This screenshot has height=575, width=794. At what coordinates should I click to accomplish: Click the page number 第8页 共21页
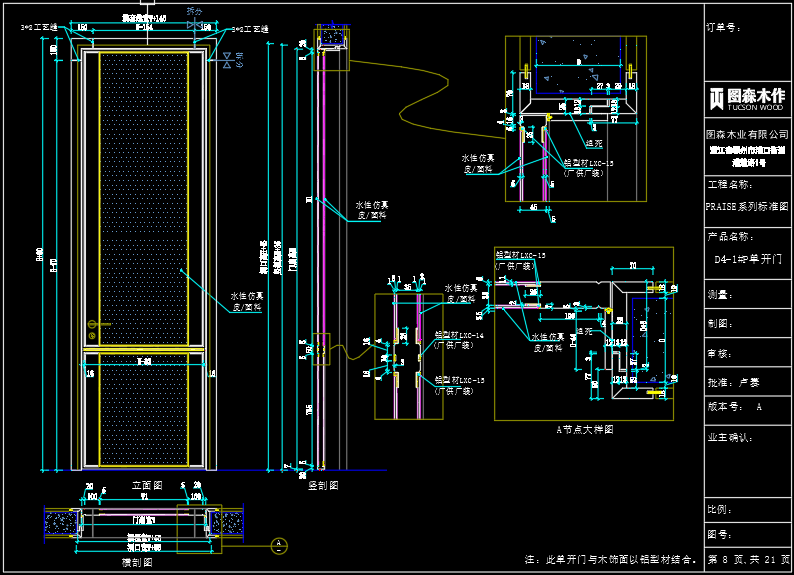point(748,559)
